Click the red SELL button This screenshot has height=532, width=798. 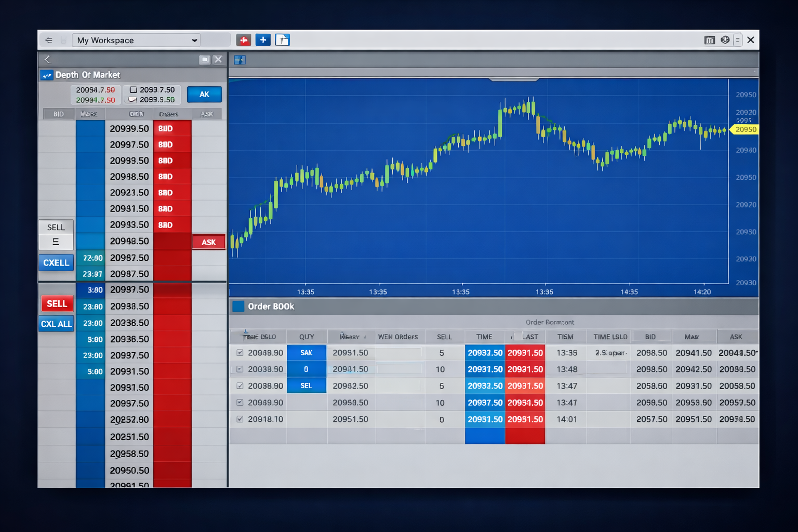(x=57, y=304)
